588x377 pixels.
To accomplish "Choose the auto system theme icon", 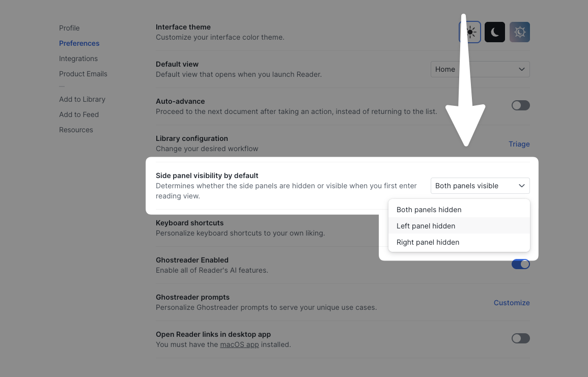I will tap(520, 33).
